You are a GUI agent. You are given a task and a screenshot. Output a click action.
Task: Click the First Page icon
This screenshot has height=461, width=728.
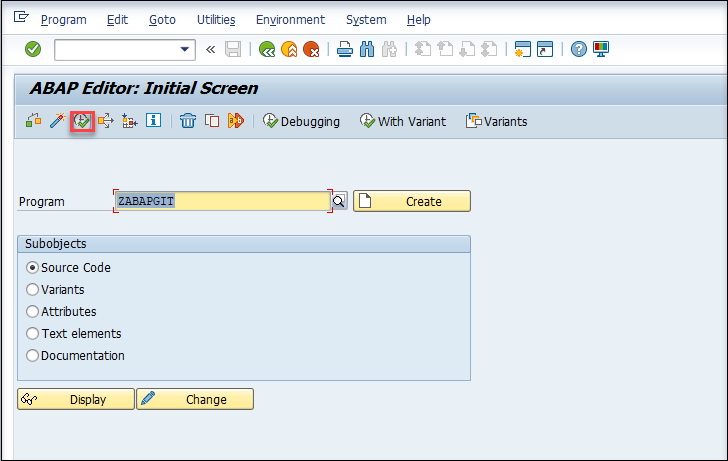tap(422, 49)
